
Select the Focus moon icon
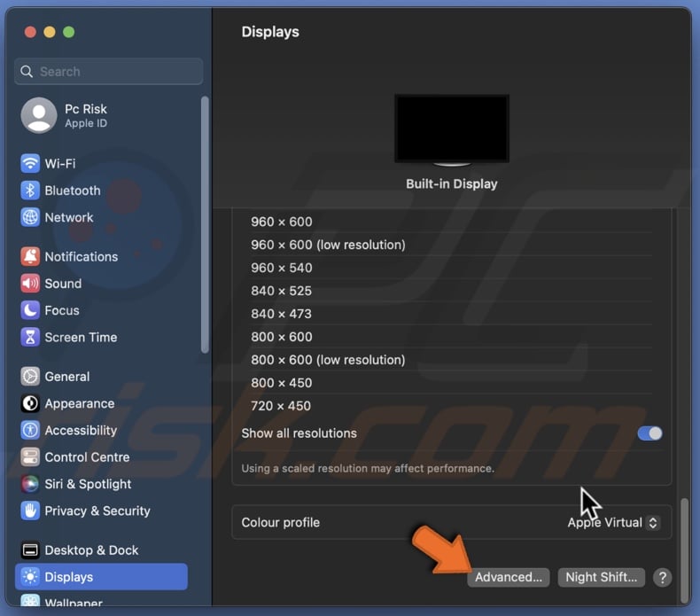[x=30, y=310]
